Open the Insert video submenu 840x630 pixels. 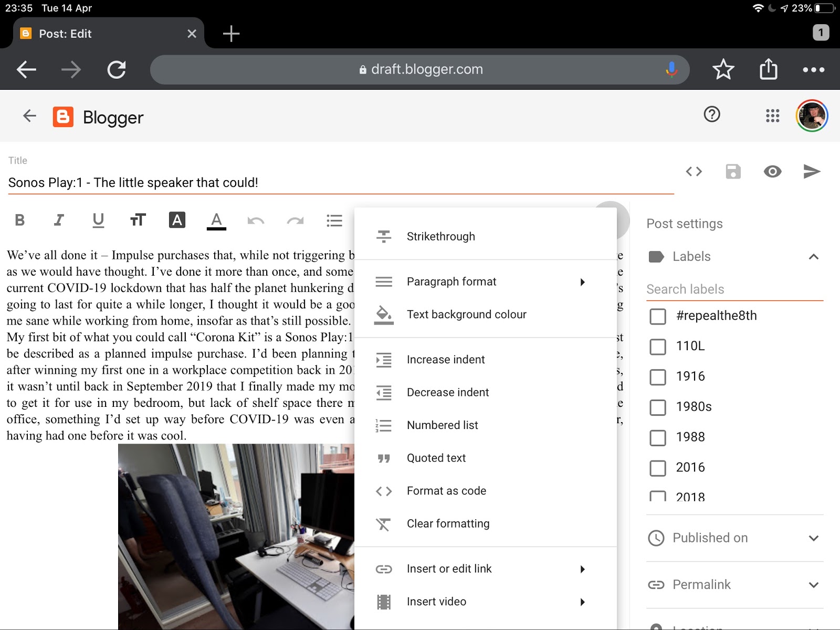point(486,602)
